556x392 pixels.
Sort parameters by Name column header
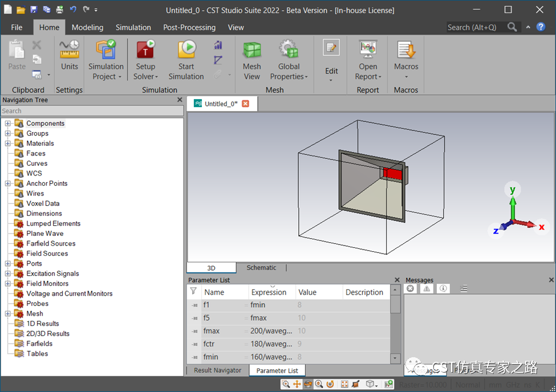(225, 292)
